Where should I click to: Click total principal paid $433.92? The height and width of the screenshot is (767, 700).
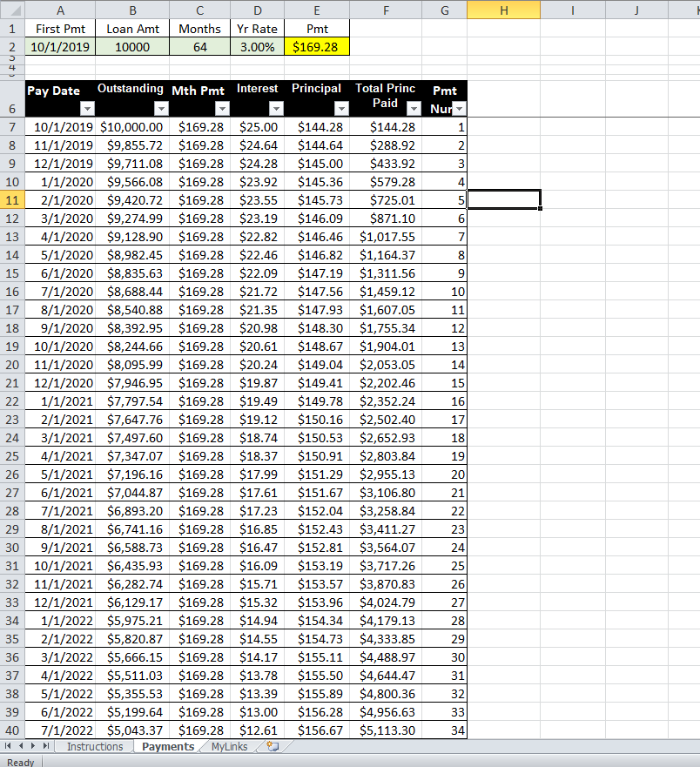pyautogui.click(x=386, y=164)
